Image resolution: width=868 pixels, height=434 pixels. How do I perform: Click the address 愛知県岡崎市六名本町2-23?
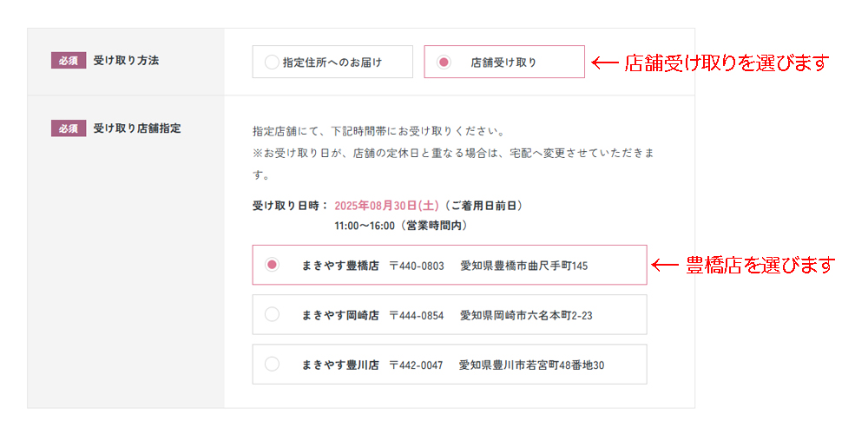pyautogui.click(x=526, y=315)
